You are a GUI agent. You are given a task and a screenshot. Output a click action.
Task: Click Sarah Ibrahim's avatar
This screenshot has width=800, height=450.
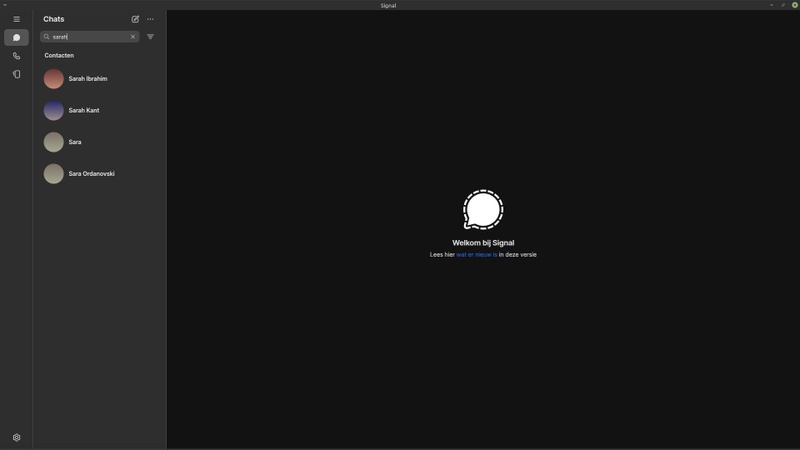coord(54,79)
